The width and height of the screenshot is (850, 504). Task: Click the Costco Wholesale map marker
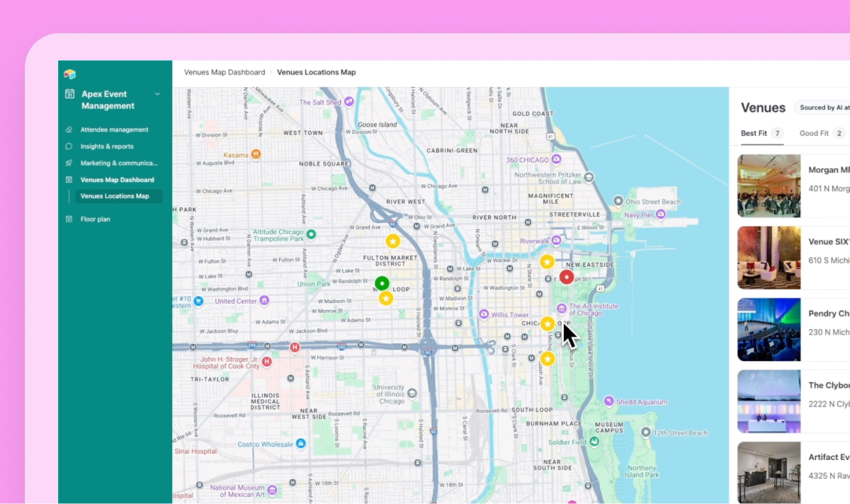[300, 443]
